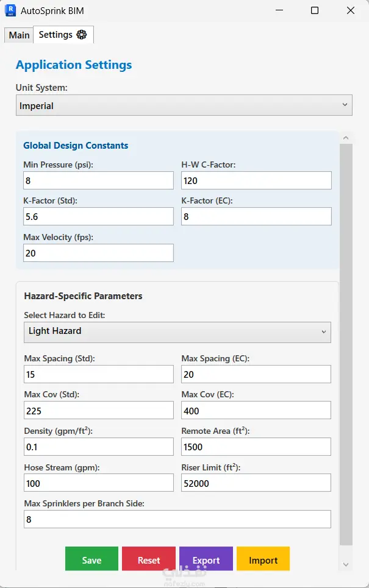The height and width of the screenshot is (588, 369).
Task: Edit the Max Cov (EC) field
Action: [256, 410]
